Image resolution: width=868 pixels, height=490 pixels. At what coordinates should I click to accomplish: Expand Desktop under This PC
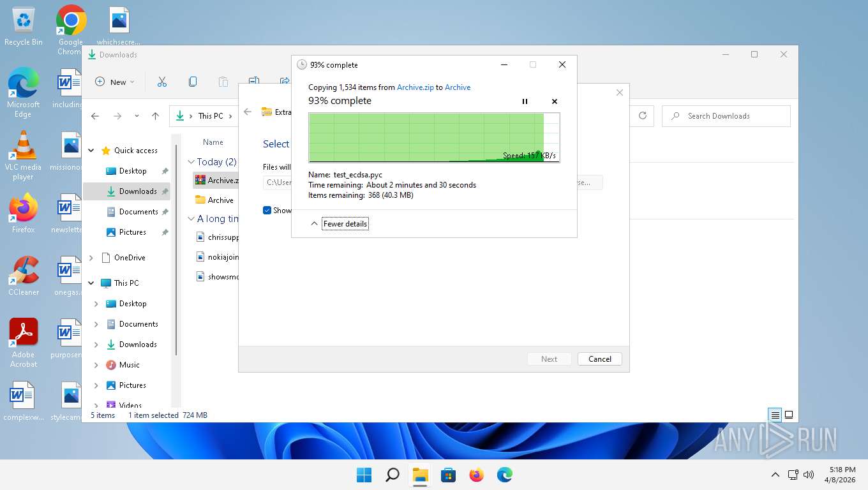(x=96, y=304)
